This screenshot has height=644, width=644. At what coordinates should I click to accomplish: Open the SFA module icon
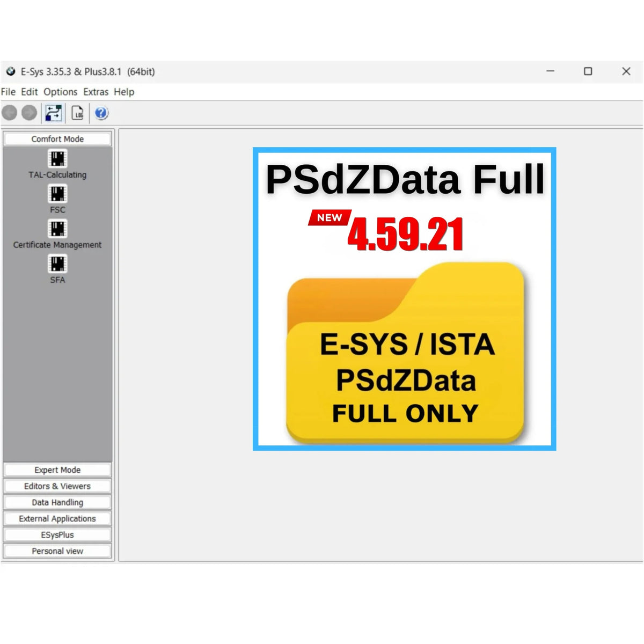pos(57,264)
